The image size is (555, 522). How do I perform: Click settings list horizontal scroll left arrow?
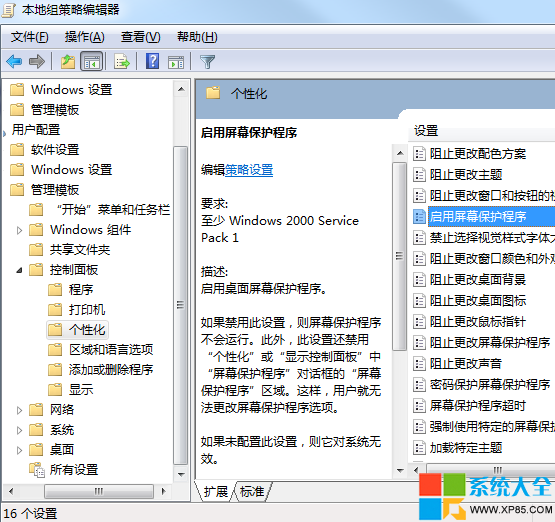tap(416, 470)
